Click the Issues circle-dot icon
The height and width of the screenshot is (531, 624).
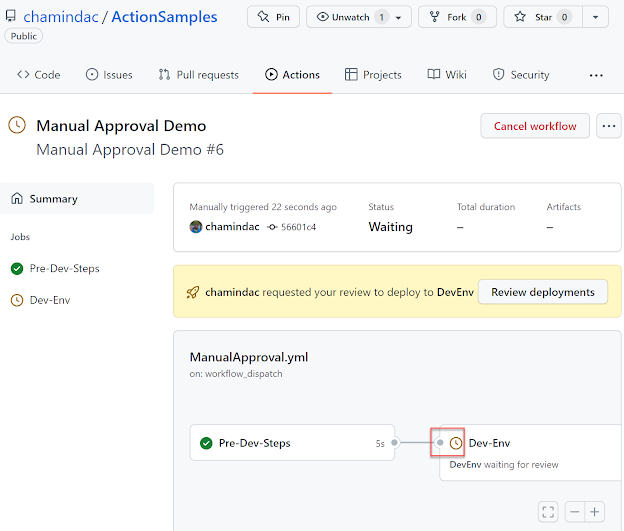92,74
